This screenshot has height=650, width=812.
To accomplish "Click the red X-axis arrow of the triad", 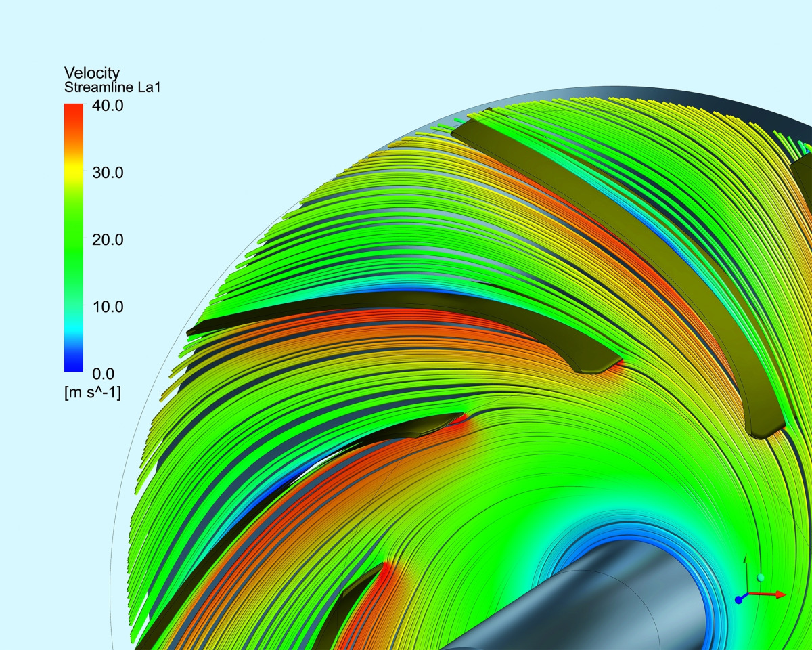I will [x=771, y=594].
